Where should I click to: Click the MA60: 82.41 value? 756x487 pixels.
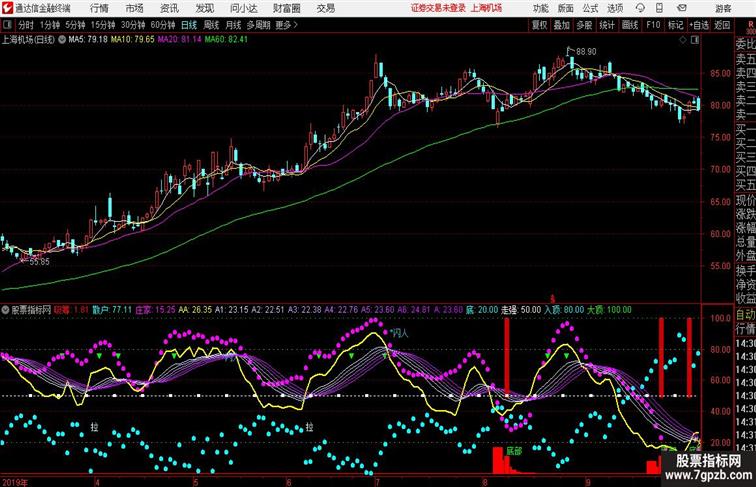[226, 40]
